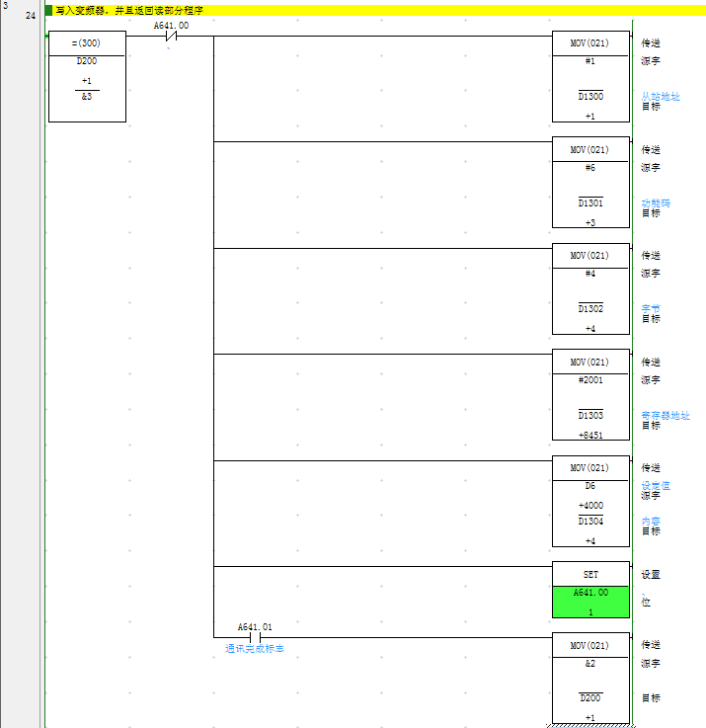Select the SET instruction header
Viewport: 706px width, 728px height.
pyautogui.click(x=590, y=574)
